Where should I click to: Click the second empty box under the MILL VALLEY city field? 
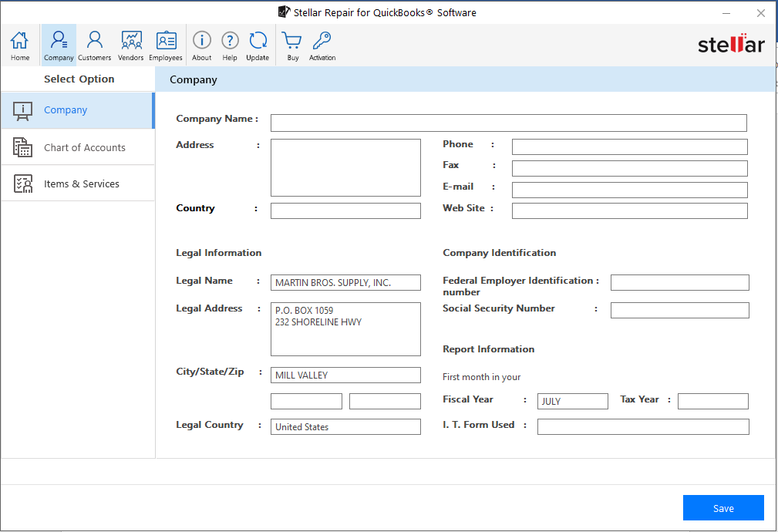tap(385, 401)
